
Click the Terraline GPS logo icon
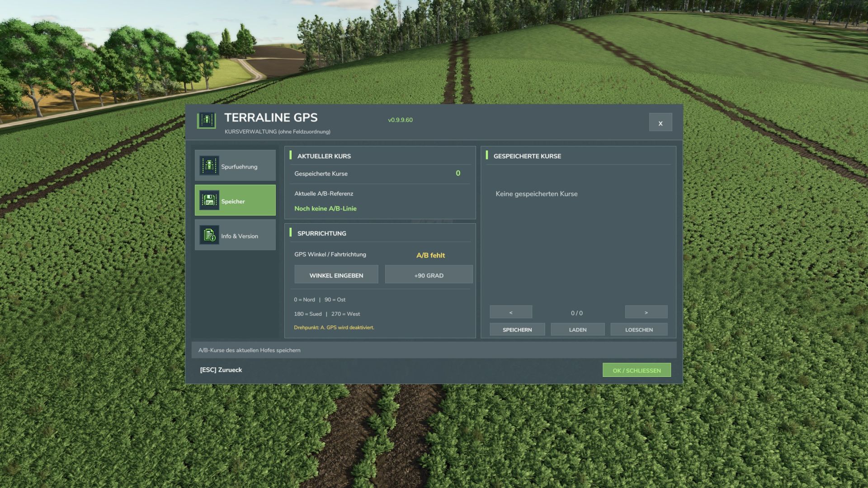pyautogui.click(x=207, y=120)
